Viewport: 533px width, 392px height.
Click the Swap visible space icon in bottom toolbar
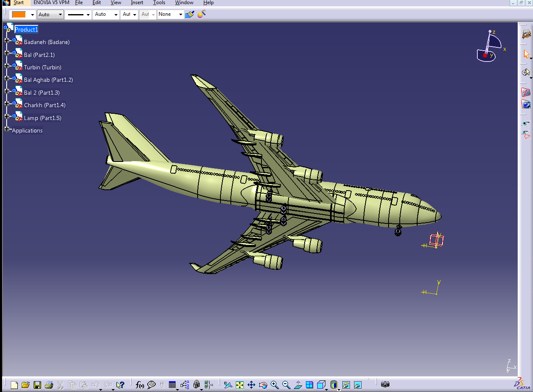357,385
